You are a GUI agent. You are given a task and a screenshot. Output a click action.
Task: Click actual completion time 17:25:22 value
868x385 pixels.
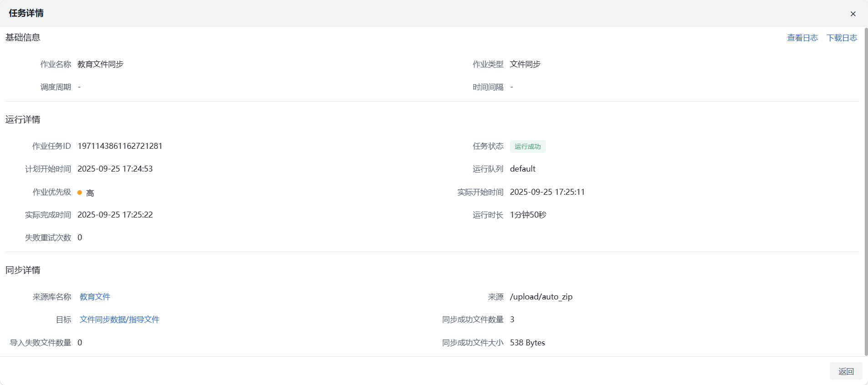coord(115,215)
